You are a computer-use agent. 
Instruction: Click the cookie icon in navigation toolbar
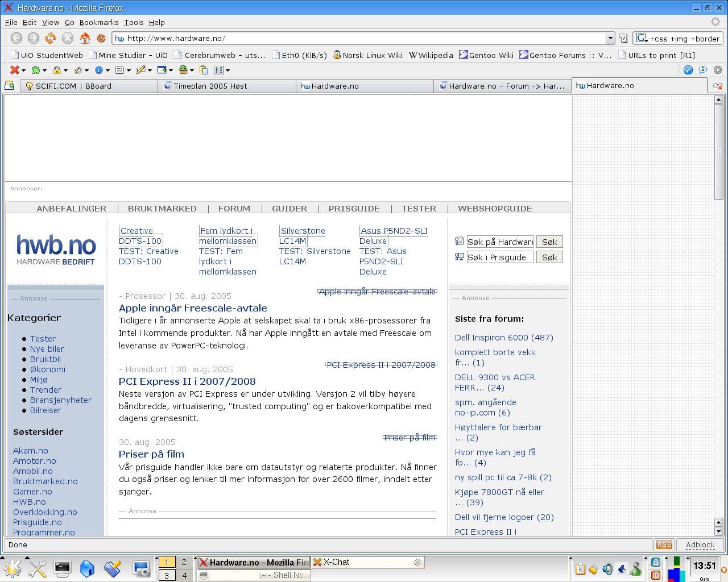(x=101, y=38)
